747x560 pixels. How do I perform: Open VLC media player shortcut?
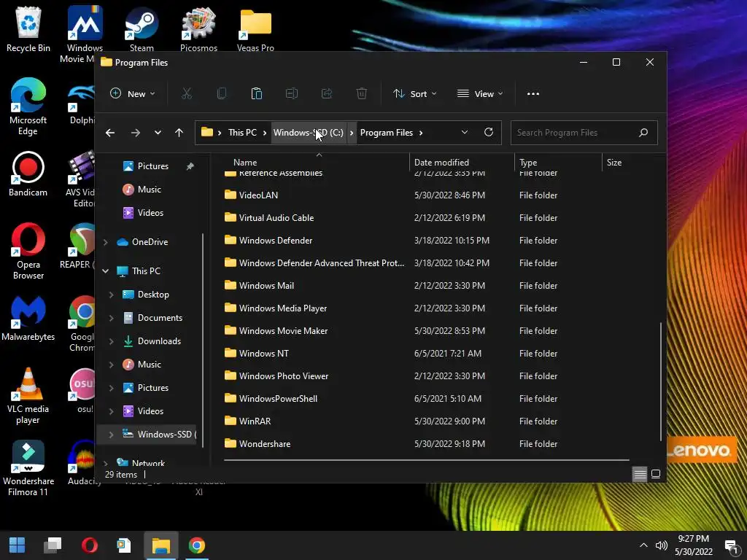28,396
